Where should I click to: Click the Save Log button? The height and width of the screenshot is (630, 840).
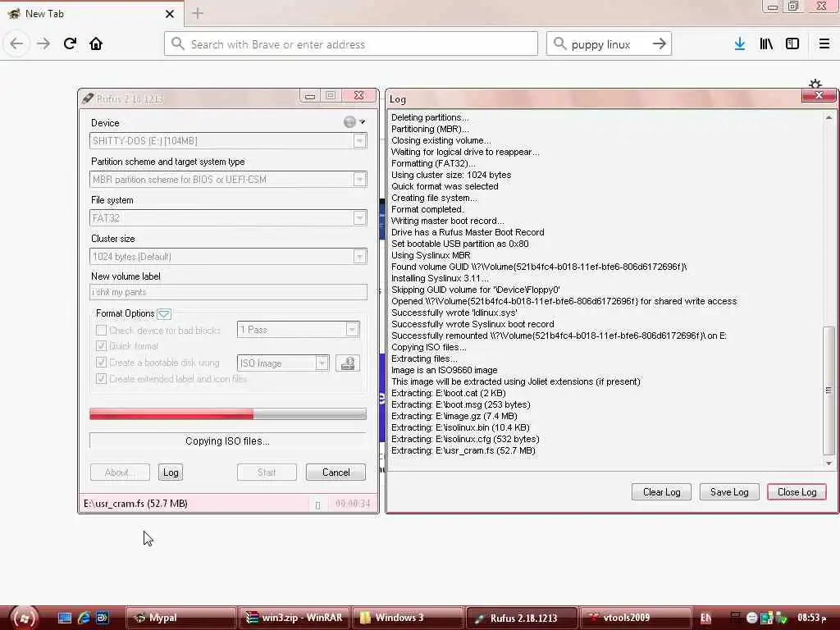(x=729, y=492)
